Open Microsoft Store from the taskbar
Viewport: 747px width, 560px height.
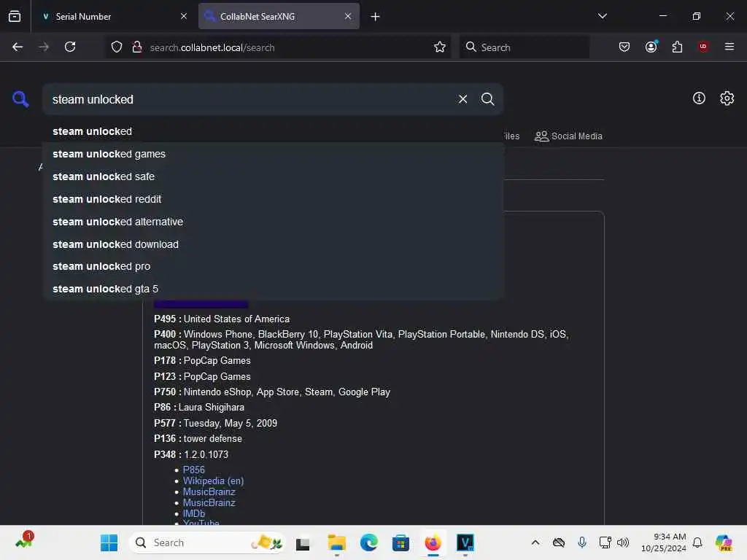pos(400,542)
